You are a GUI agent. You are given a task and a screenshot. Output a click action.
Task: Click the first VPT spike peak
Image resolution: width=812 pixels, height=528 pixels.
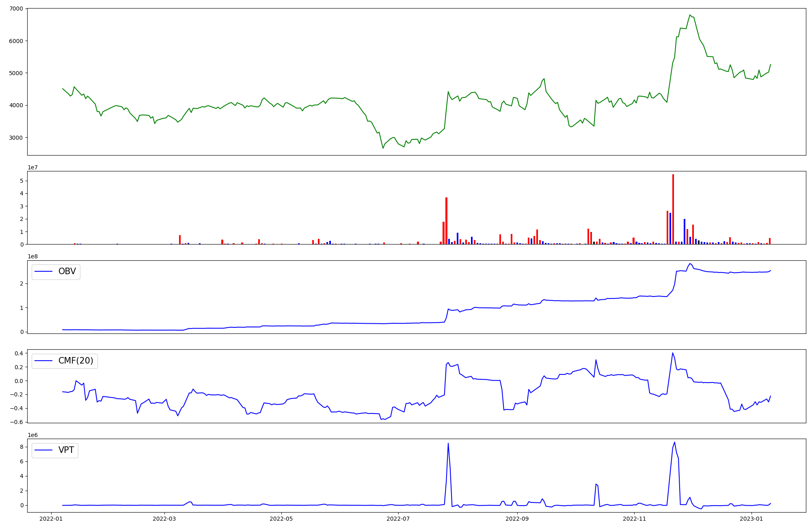coord(448,444)
